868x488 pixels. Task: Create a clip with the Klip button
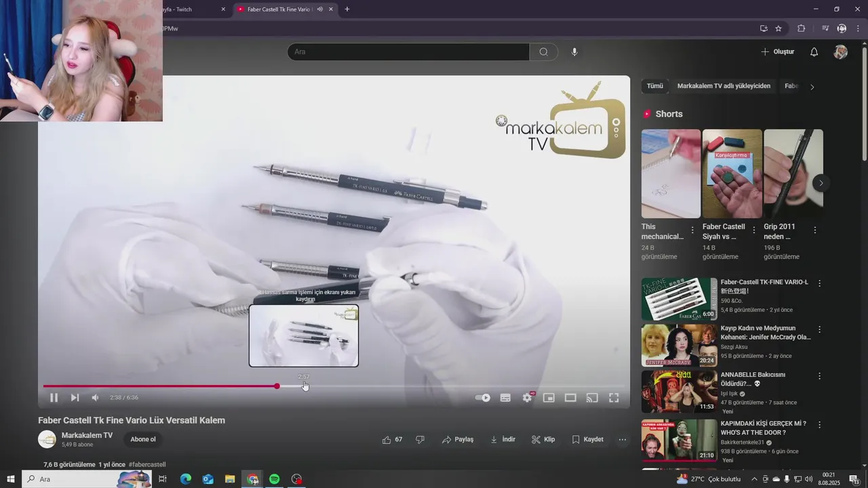pyautogui.click(x=543, y=439)
